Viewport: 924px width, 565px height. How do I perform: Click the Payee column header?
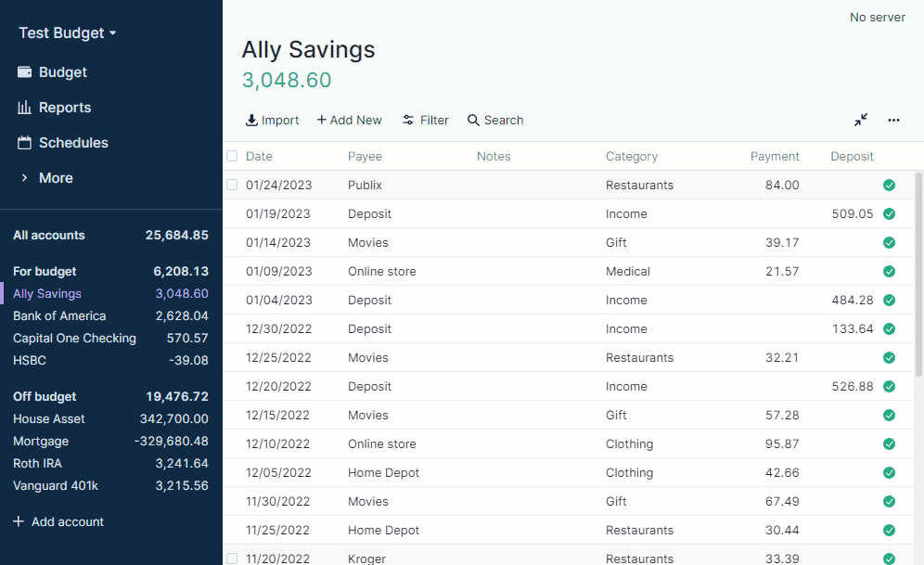(x=365, y=156)
